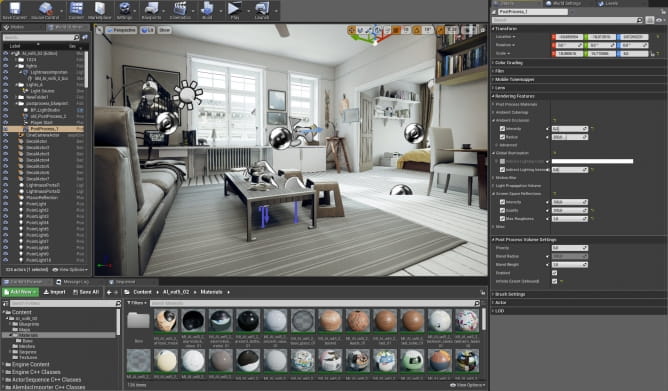Open Blueprints dropdown arrow in toolbar
The width and height of the screenshot is (668, 391).
pos(165,11)
